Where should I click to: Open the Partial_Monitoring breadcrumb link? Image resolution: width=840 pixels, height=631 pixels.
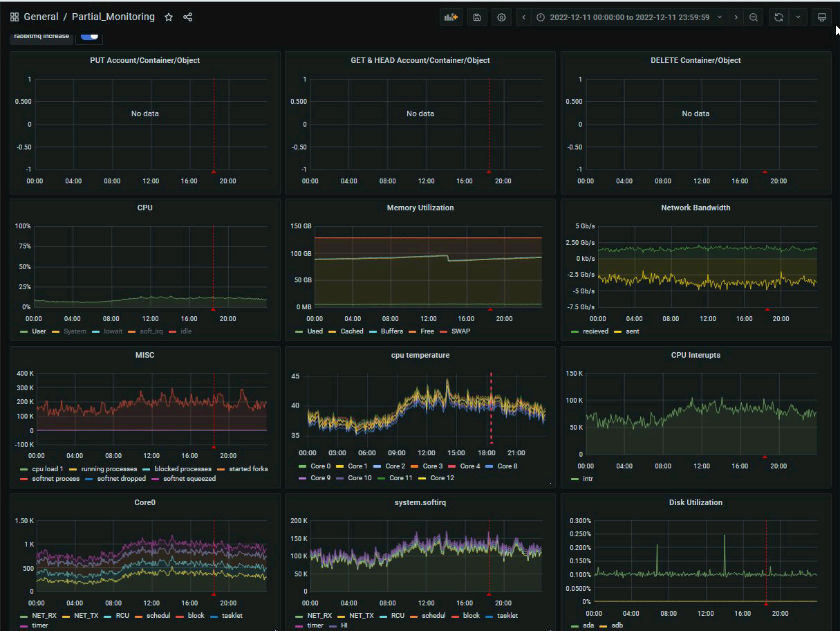point(113,17)
